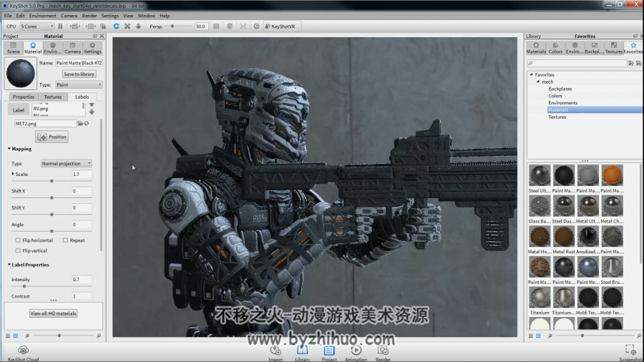Open the Camera tab in Project panel
644x362 pixels.
(x=72, y=48)
